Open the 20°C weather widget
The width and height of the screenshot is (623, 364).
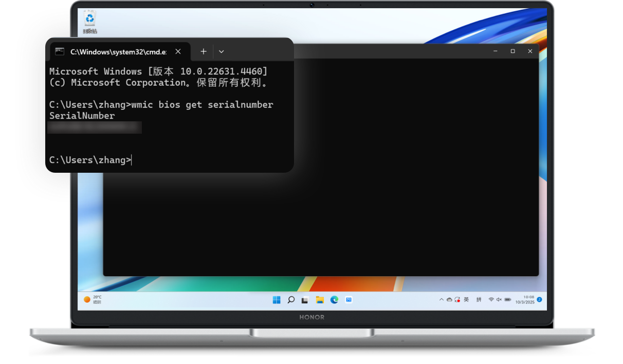click(x=93, y=299)
